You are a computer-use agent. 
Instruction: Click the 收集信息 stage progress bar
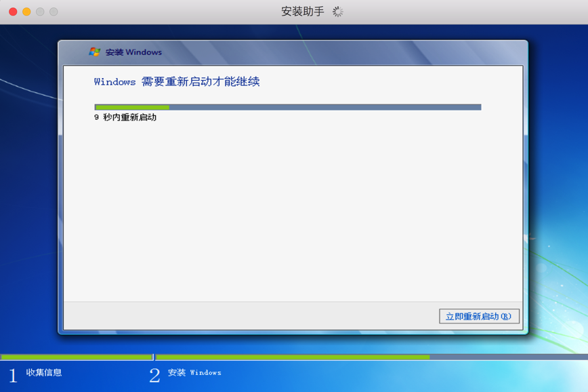click(x=77, y=357)
